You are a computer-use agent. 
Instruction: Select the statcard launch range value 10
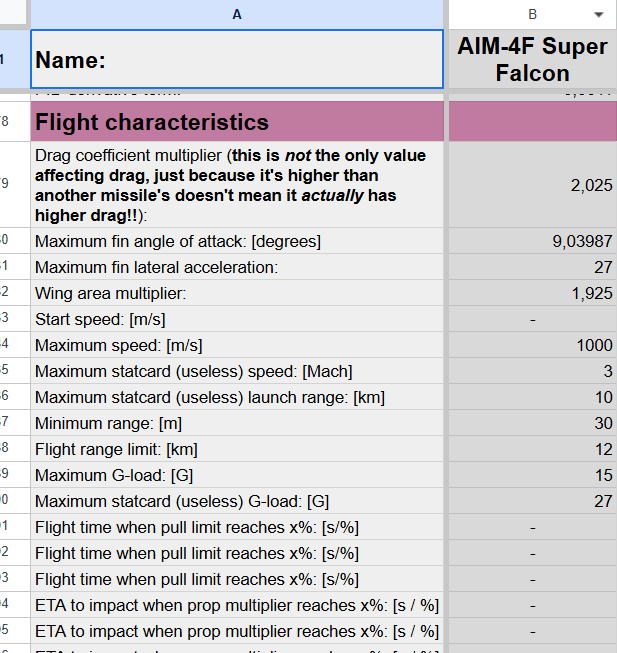[x=531, y=397]
